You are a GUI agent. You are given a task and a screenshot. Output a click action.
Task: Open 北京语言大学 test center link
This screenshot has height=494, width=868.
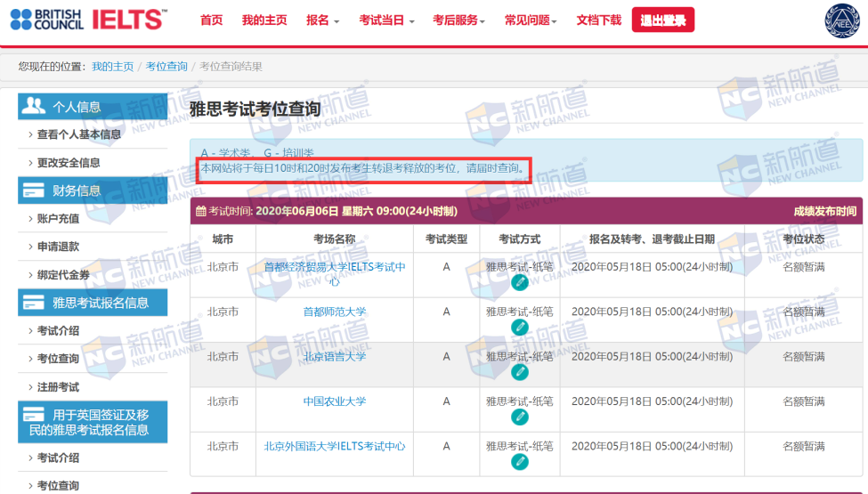[335, 357]
